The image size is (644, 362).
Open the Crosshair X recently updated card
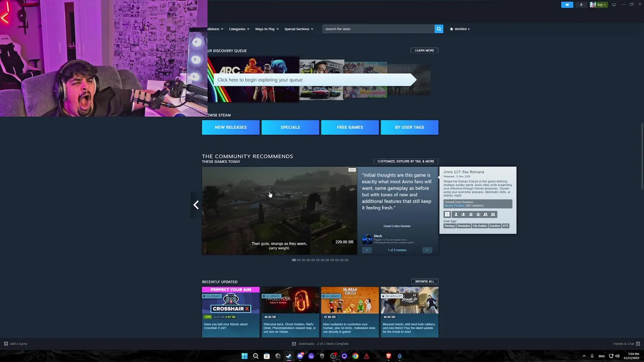230,312
